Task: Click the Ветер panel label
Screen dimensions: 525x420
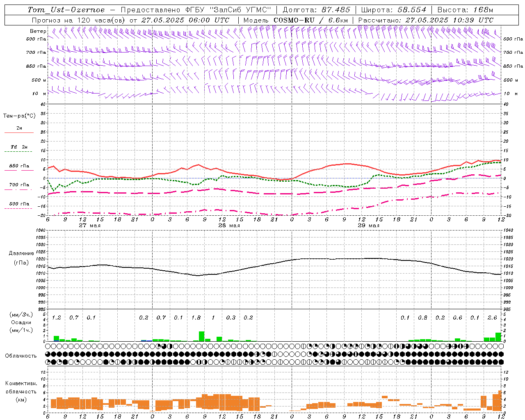Action: (x=38, y=31)
